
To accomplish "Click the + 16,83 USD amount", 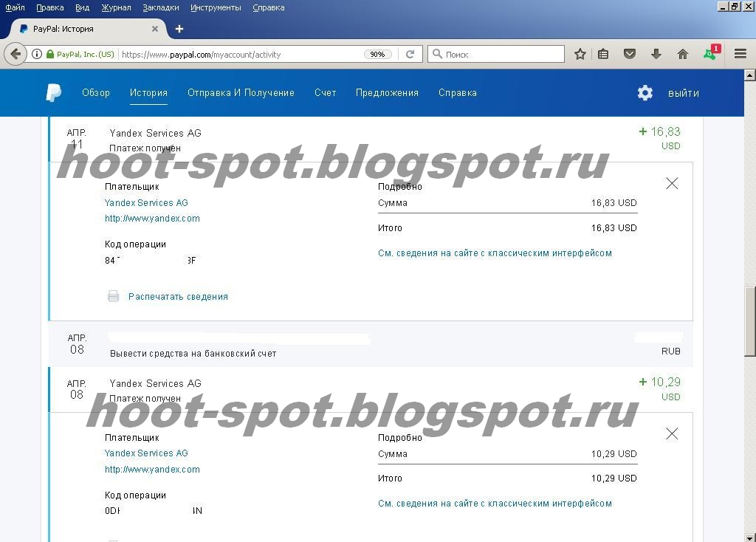I will click(659, 138).
